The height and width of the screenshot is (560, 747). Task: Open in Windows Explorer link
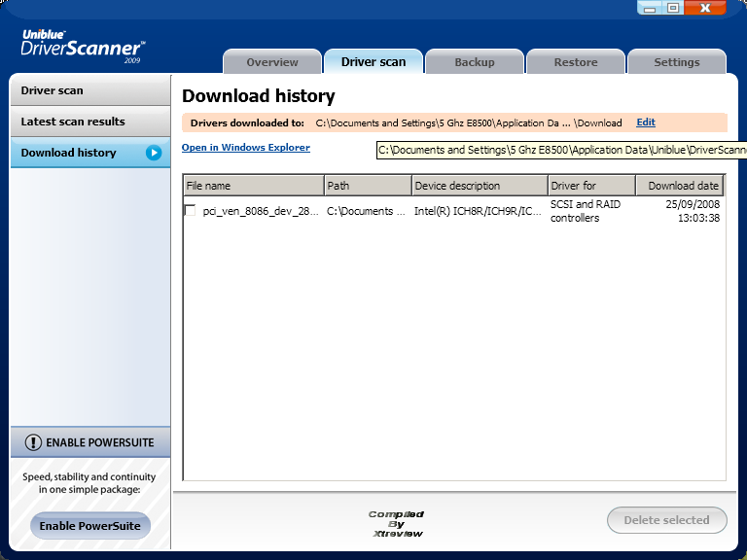click(x=246, y=148)
